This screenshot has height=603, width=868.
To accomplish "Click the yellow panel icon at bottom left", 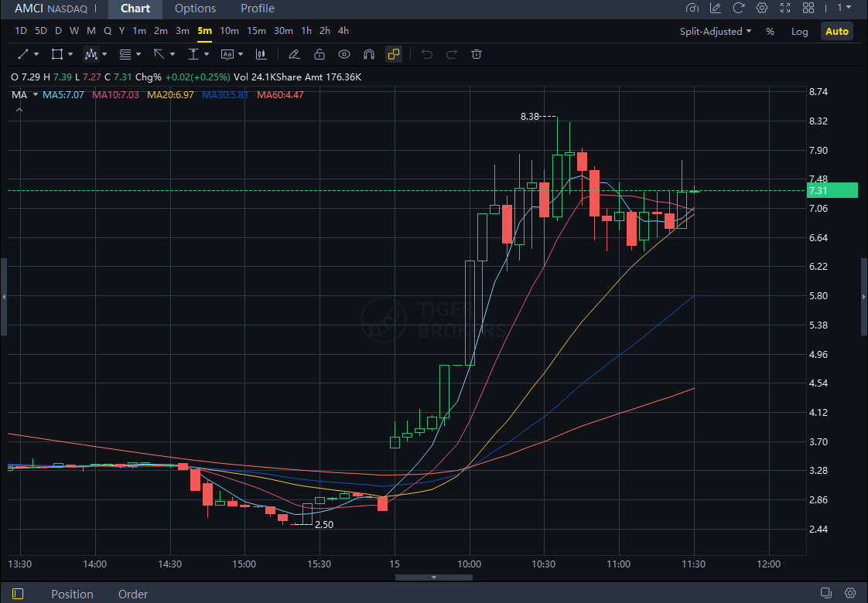I will (18, 594).
